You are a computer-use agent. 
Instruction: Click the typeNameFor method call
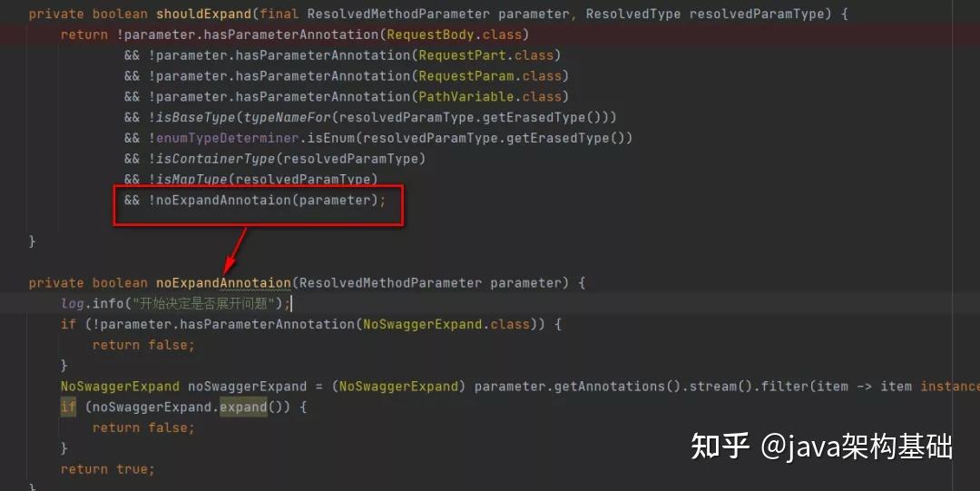click(288, 117)
